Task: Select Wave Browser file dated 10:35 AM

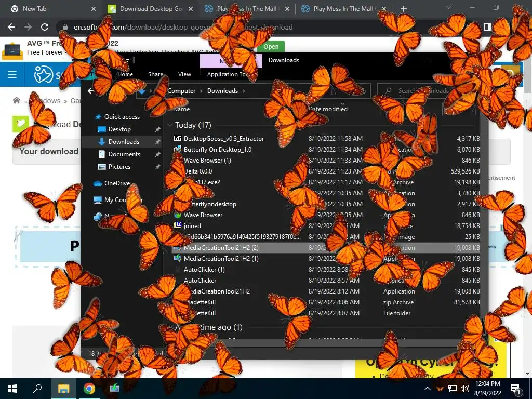Action: pos(203,215)
